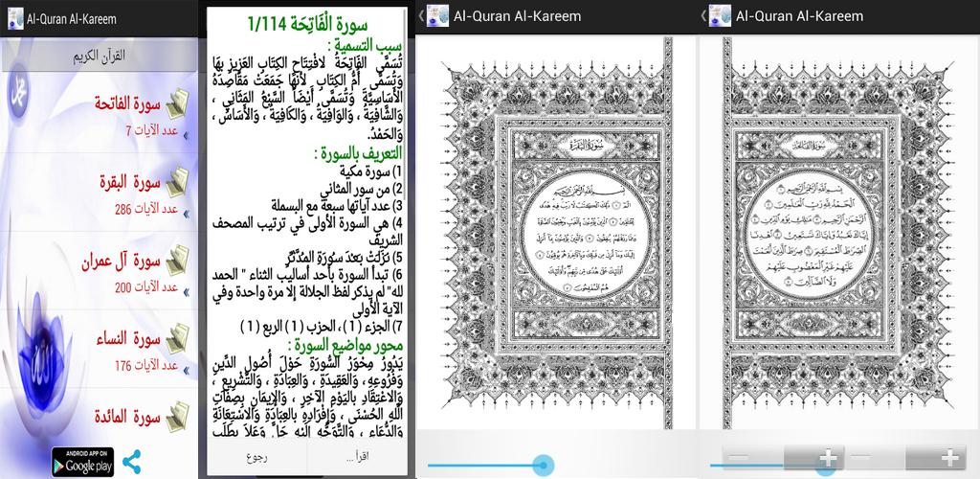Click the line عدد آياتها سبعة مع البسملة
This screenshot has width=980, height=479.
[337, 205]
